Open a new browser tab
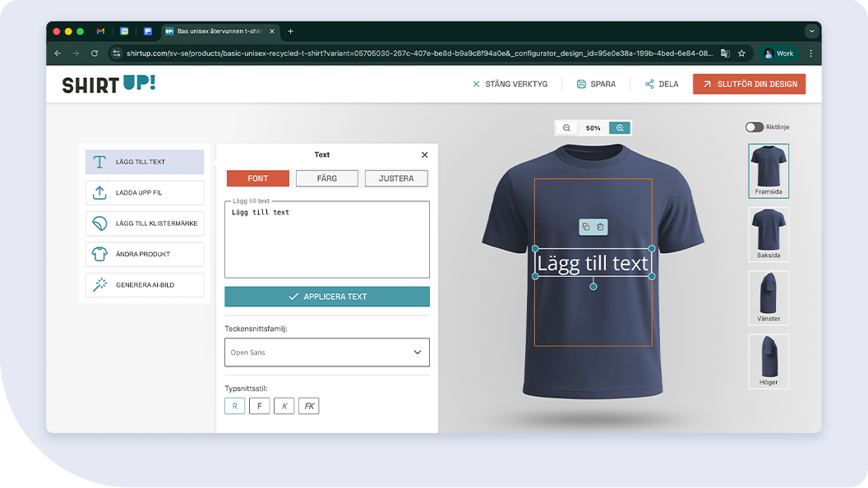 click(291, 31)
